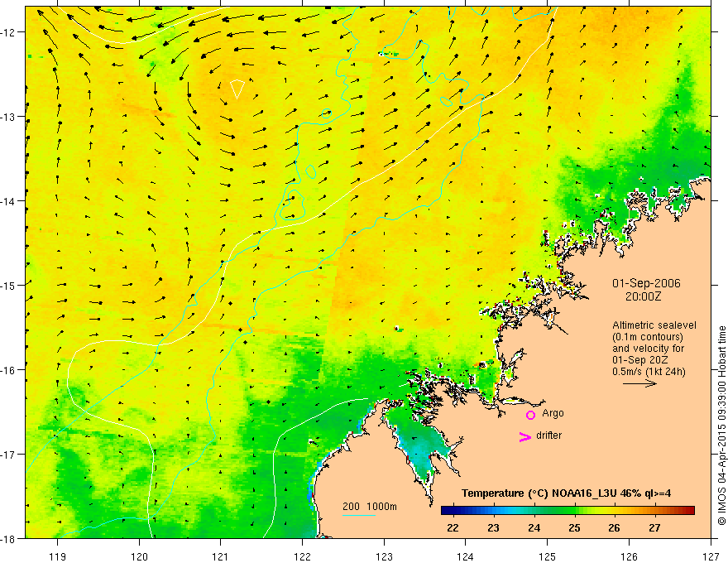This screenshot has width=728, height=563.
Task: Click the '(0.1m contours)' caption line
Action: [x=648, y=337]
